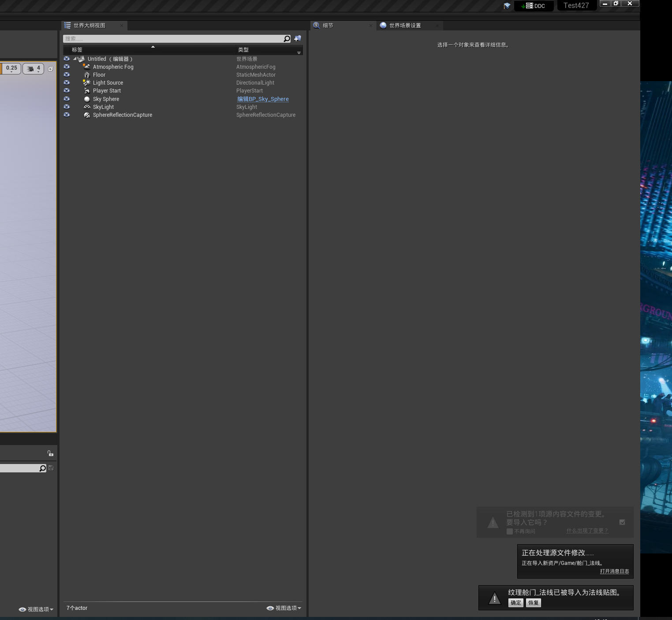
Task: Hide the SkyLight actor
Action: tap(67, 107)
